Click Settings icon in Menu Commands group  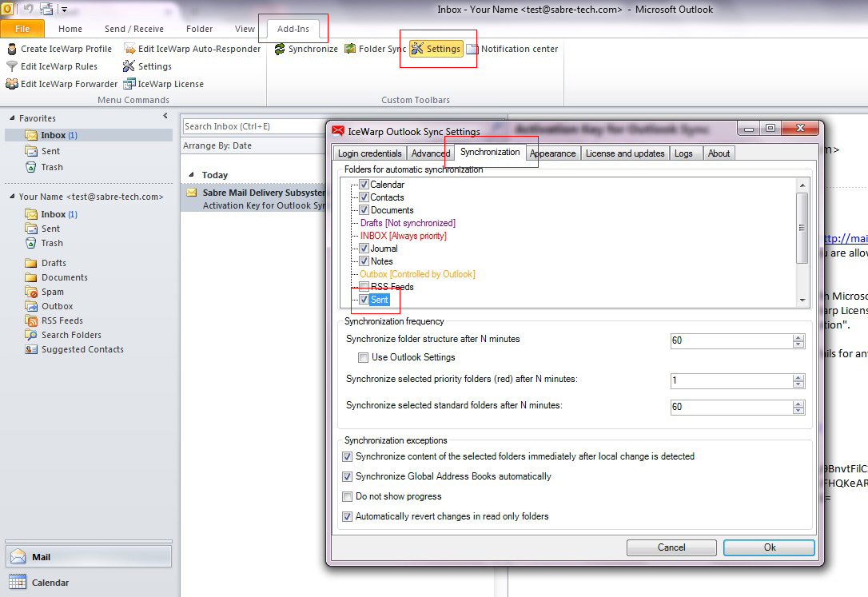pyautogui.click(x=129, y=66)
